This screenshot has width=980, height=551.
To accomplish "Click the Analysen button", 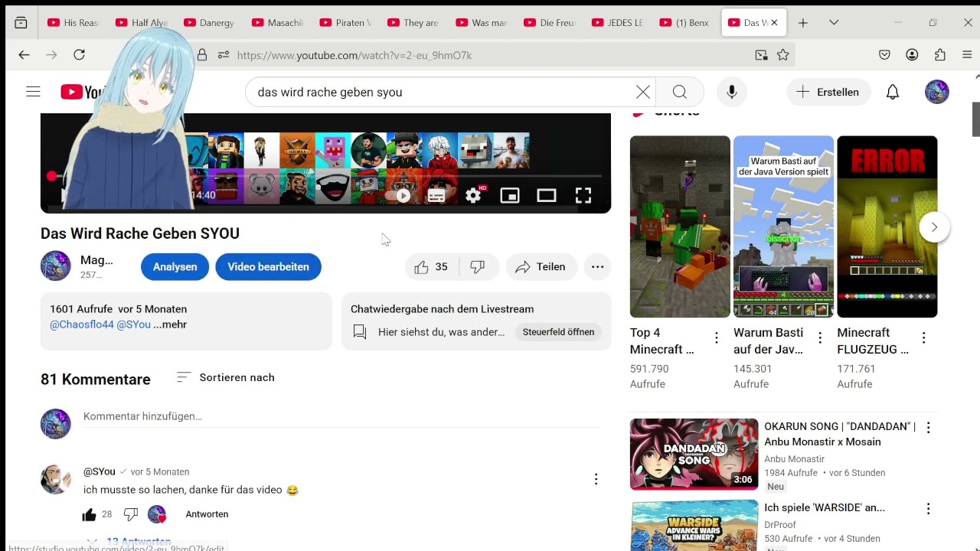I will [175, 267].
